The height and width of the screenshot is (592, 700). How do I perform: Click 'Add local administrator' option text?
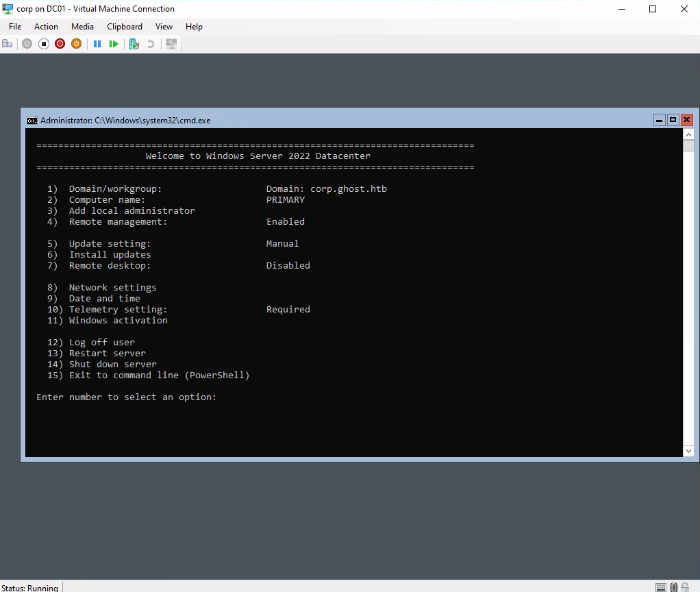click(x=132, y=211)
